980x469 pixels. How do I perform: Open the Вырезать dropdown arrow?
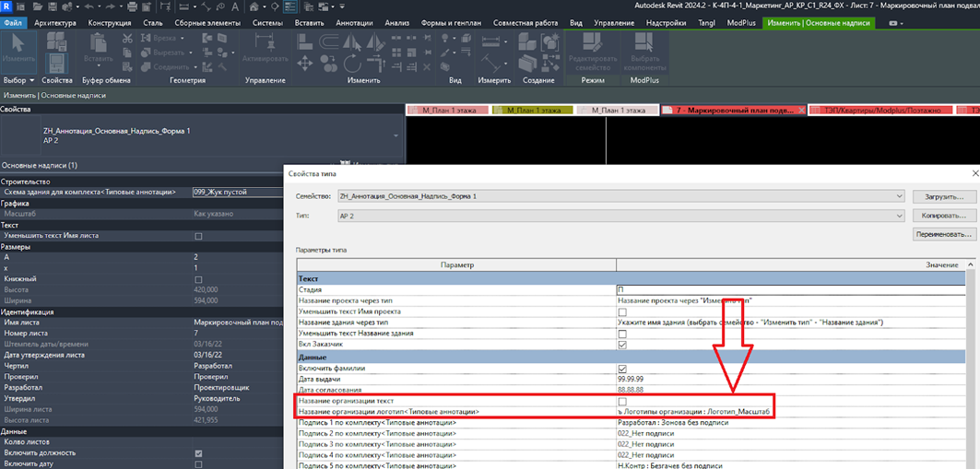coord(190,53)
